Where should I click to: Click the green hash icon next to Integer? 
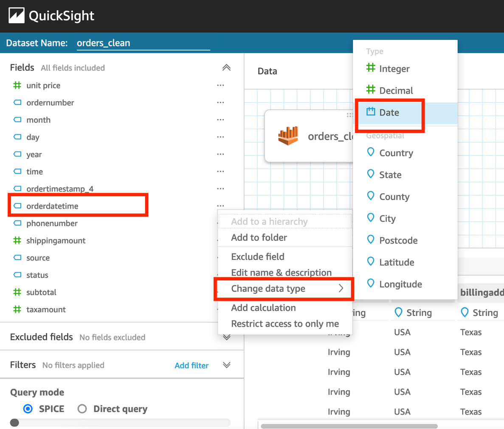(371, 68)
